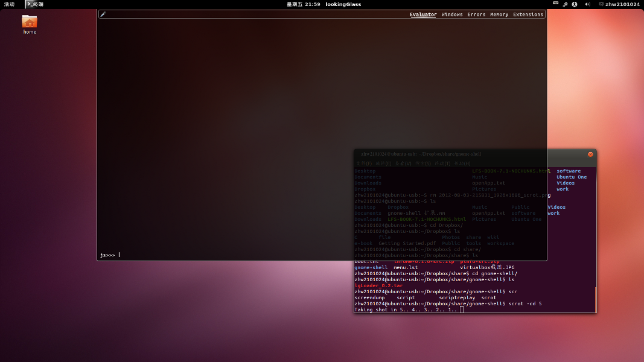Click the gear-shaped tray icon
Viewport: 644px width, 362px height.
(565, 4)
